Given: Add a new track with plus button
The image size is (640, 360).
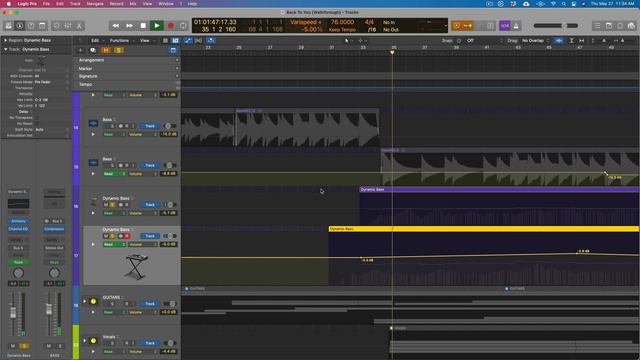Looking at the screenshot, I should (x=80, y=50).
